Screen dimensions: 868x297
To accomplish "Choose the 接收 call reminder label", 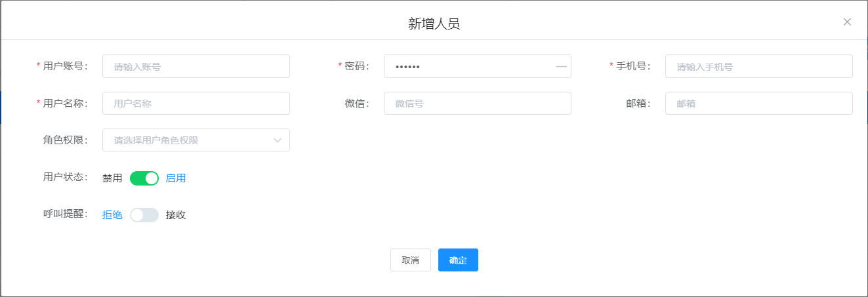I will tap(176, 215).
